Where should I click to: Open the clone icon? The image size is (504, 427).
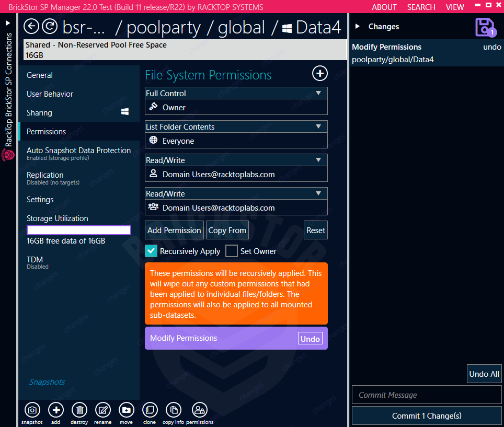(150, 410)
